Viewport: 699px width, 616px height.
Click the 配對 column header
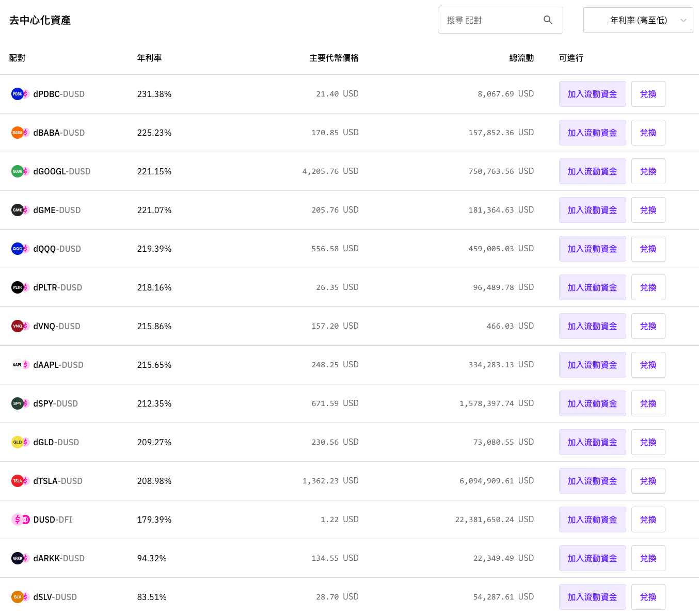[17, 58]
